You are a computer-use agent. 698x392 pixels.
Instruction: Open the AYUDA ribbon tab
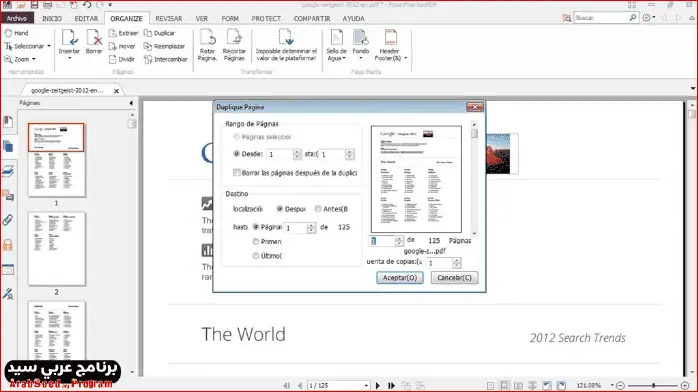[353, 19]
